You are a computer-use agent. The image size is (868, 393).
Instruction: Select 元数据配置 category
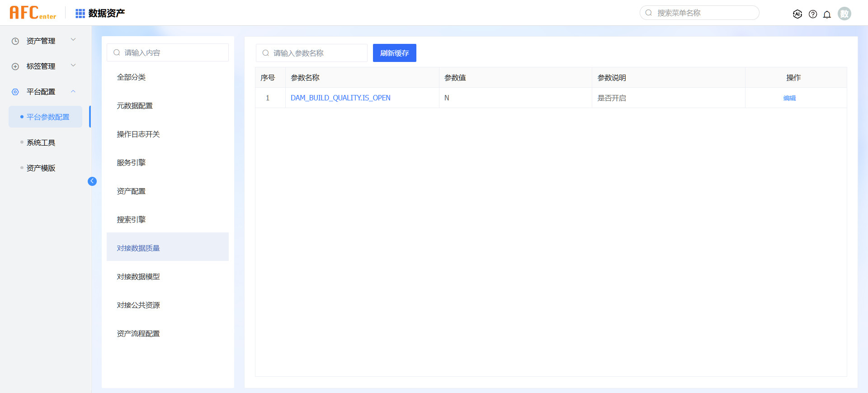[135, 106]
